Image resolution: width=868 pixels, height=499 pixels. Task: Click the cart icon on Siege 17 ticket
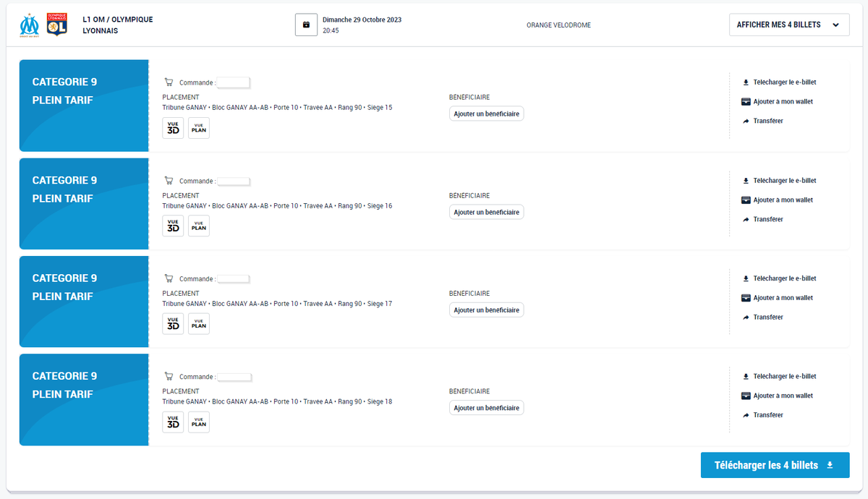[169, 278]
